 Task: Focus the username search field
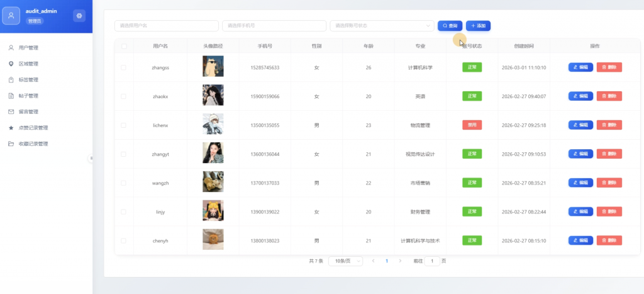click(x=166, y=25)
